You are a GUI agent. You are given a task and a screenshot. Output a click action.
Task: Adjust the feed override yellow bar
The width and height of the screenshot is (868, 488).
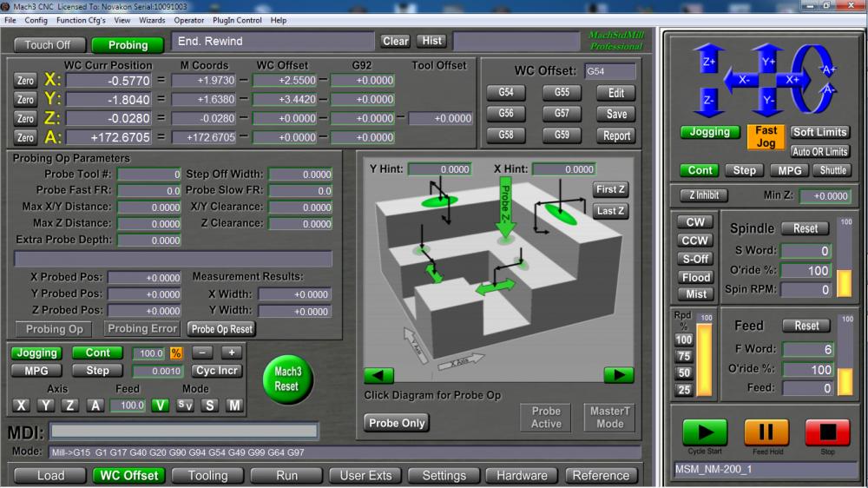point(845,382)
